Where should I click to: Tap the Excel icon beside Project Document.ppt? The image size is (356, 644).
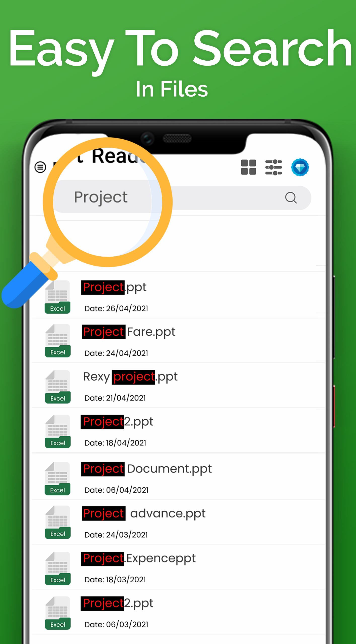click(x=57, y=478)
